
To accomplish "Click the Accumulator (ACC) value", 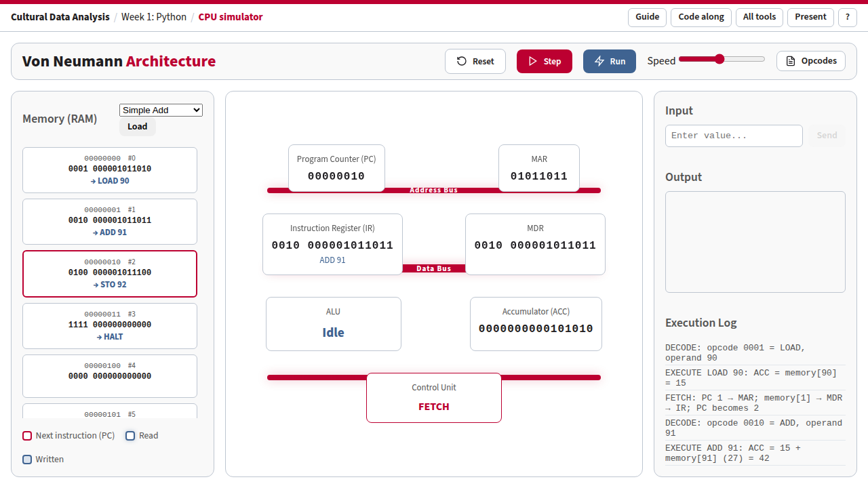I will [536, 329].
